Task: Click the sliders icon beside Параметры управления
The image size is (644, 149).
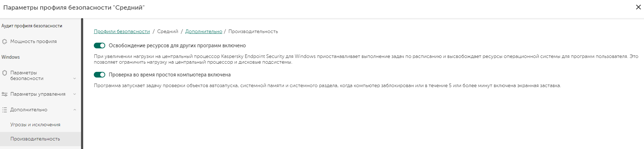Action: tap(5, 94)
